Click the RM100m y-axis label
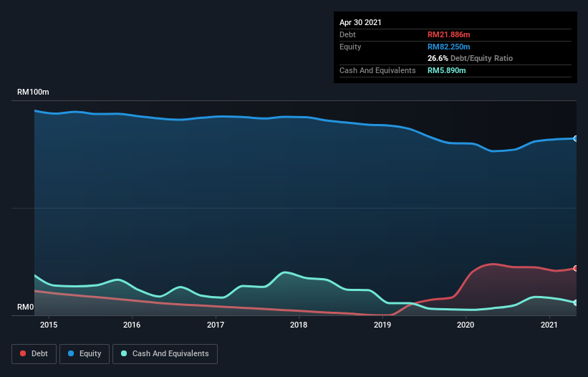The width and height of the screenshot is (588, 377). 33,92
